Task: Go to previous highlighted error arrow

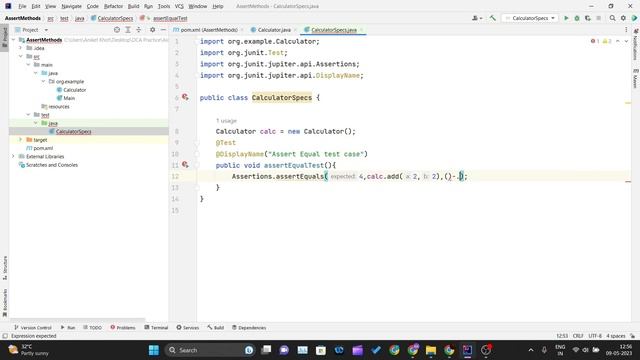Action: 618,41
